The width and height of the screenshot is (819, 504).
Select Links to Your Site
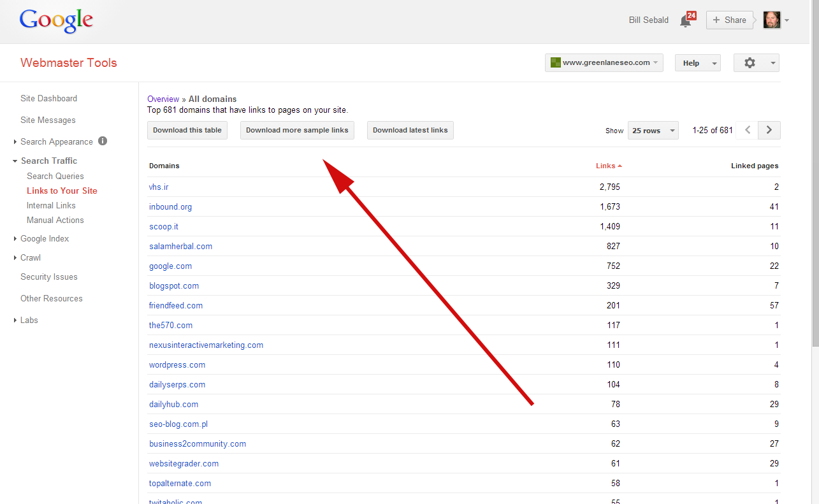(62, 191)
